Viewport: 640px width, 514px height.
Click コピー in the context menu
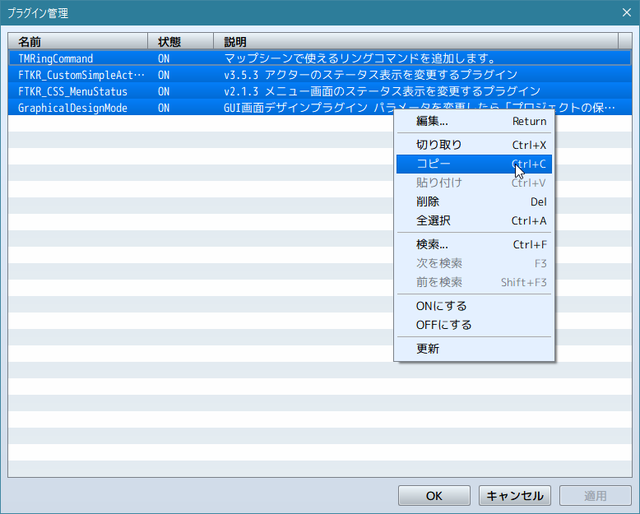click(x=474, y=164)
